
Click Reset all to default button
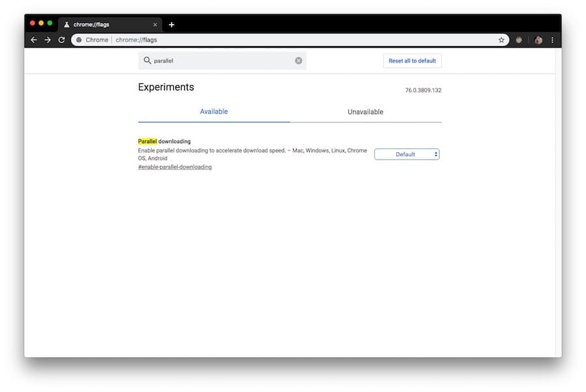412,61
